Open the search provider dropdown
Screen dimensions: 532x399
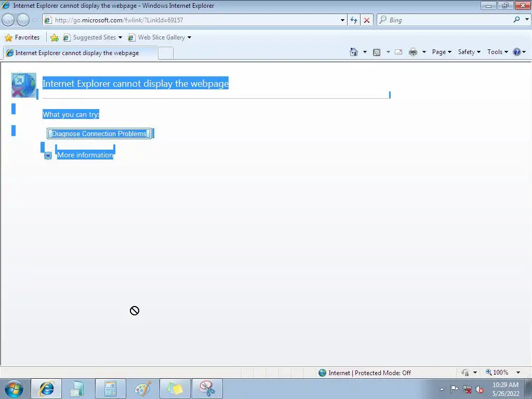[x=527, y=20]
